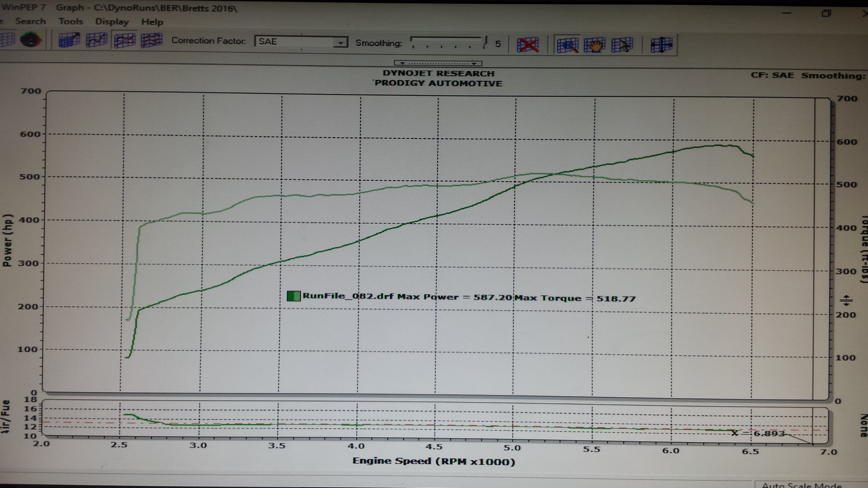Screen dimensions: 868x488
Task: Open the gauge dial view icon
Action: [x=31, y=40]
